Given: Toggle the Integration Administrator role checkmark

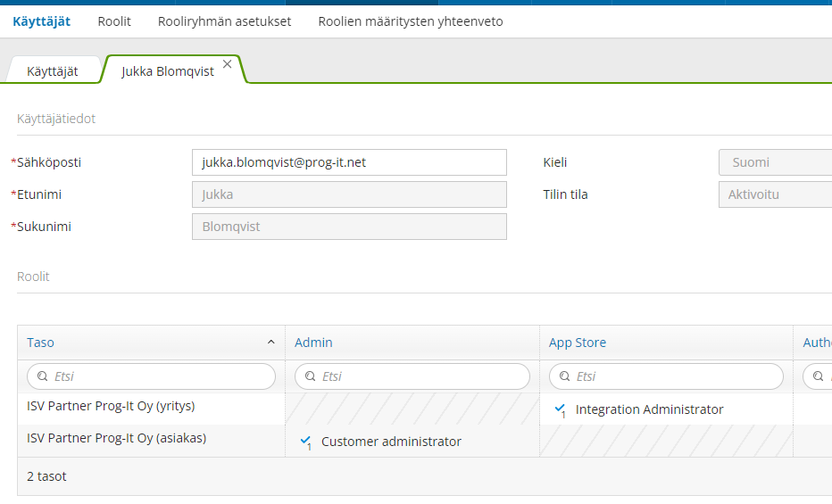Looking at the screenshot, I should coord(560,410).
